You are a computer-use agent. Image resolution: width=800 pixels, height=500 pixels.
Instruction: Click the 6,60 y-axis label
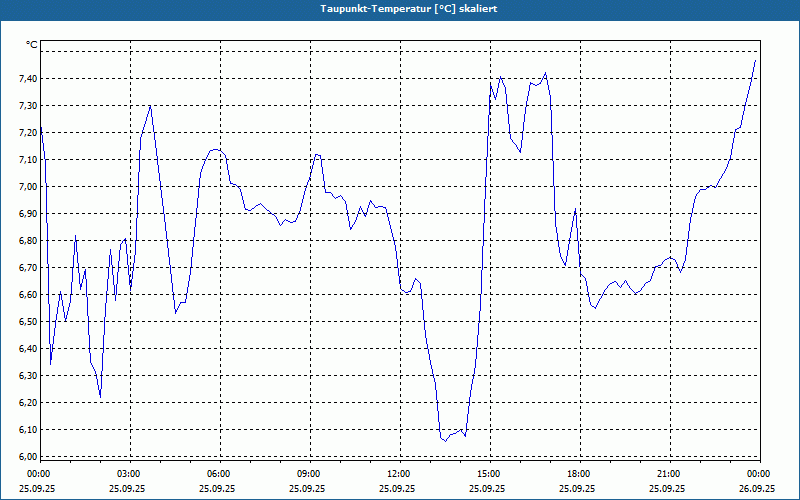[x=28, y=295]
